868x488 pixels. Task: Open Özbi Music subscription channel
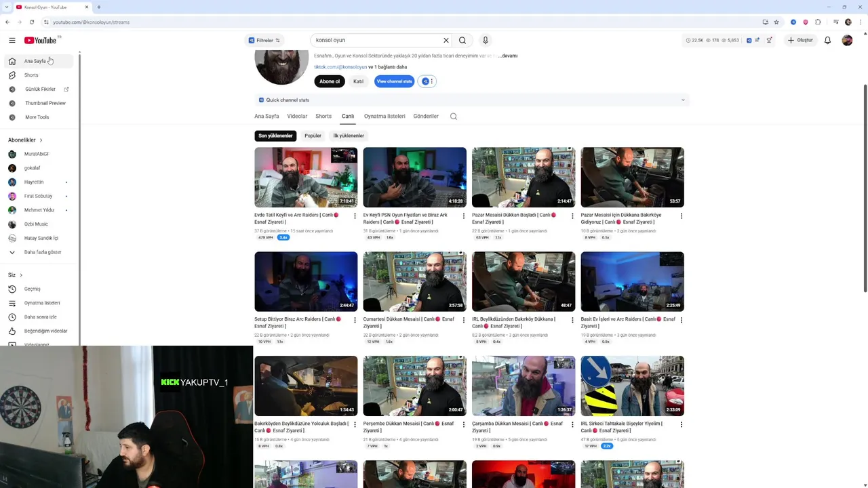tap(40, 224)
